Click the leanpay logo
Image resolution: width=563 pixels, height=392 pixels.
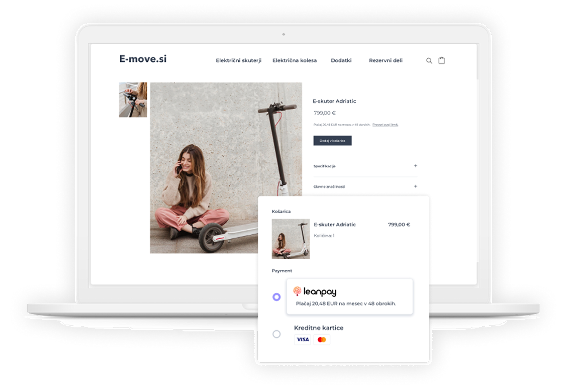(315, 291)
